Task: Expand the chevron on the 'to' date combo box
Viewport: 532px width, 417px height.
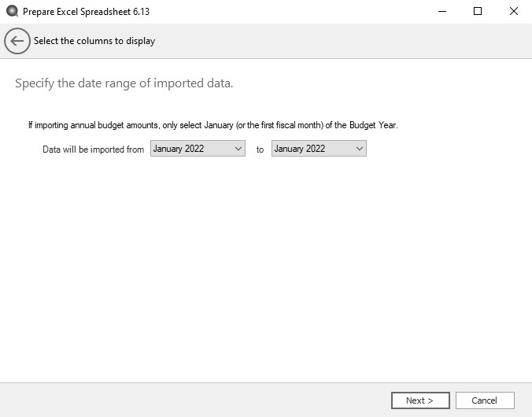Action: point(360,149)
